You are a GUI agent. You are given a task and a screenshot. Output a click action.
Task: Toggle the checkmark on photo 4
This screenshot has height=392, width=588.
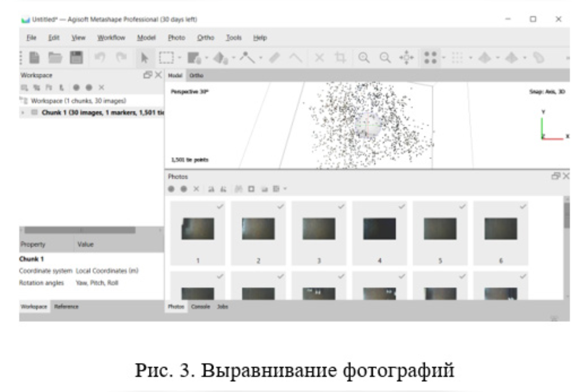click(402, 207)
